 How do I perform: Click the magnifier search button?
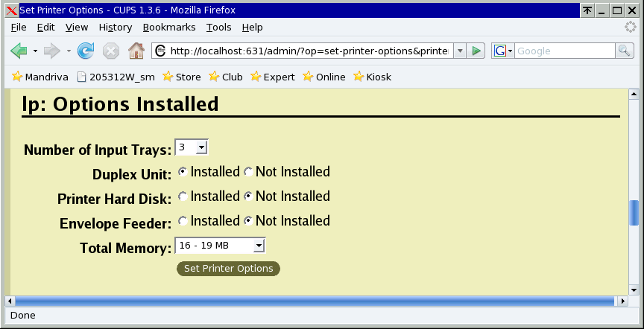tap(625, 51)
